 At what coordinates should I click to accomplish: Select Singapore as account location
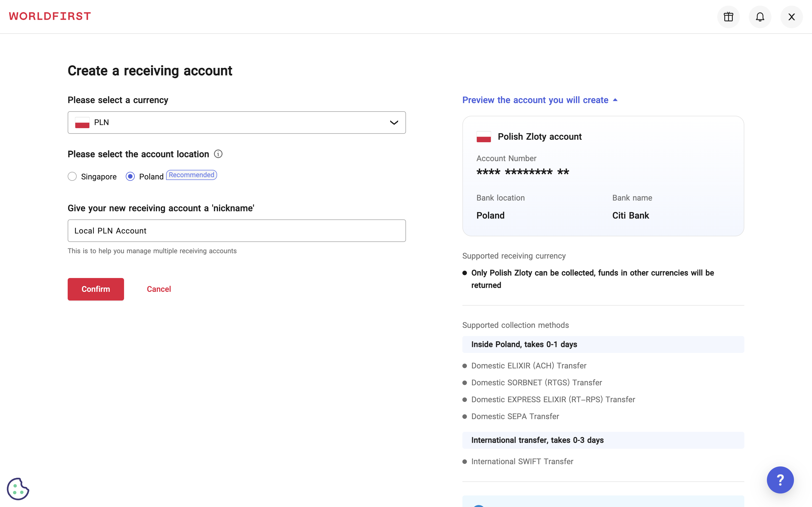tap(72, 176)
